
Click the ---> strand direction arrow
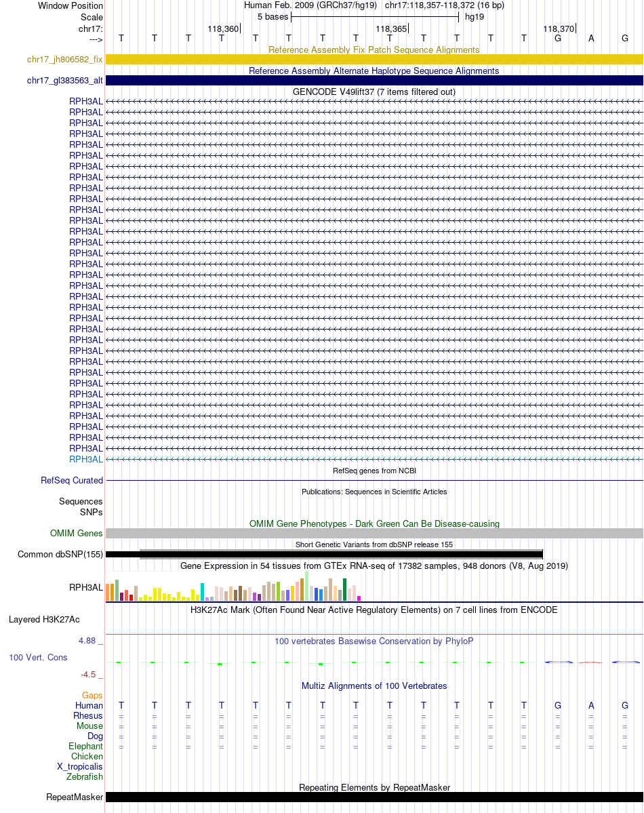pos(96,39)
